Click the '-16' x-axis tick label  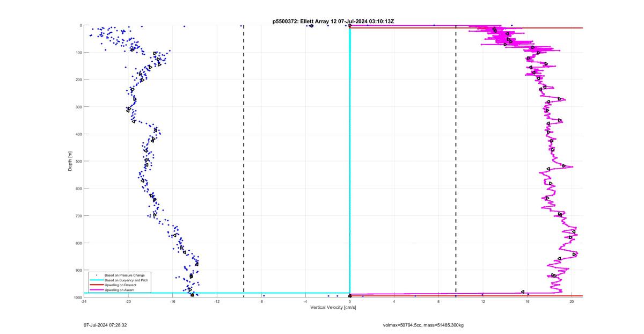click(172, 302)
